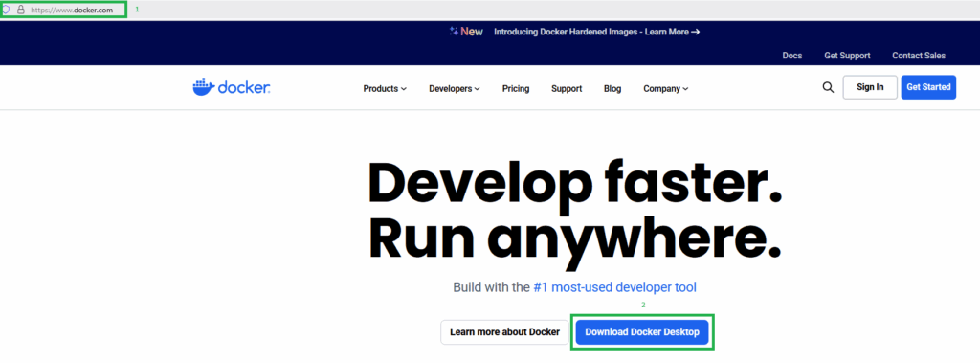Click Download Docker Desktop button
The width and height of the screenshot is (980, 363).
pyautogui.click(x=642, y=332)
